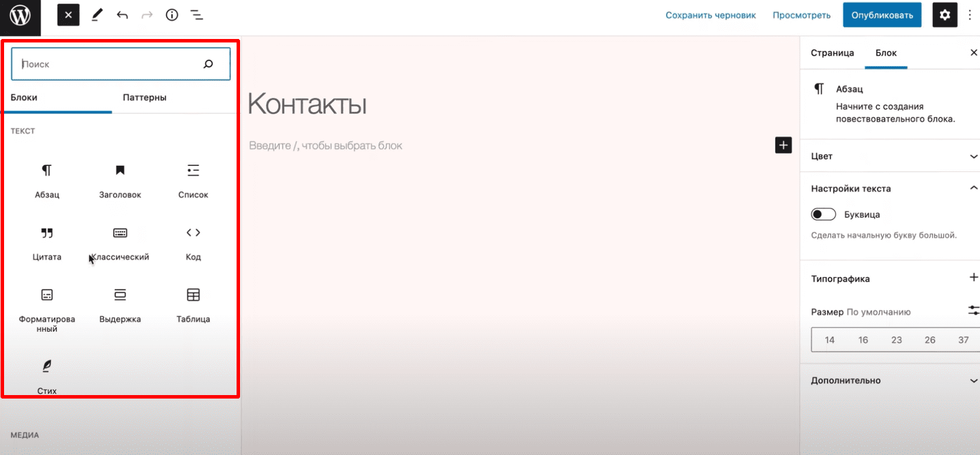The height and width of the screenshot is (455, 980).
Task: Switch to the Блок tab
Action: [886, 53]
